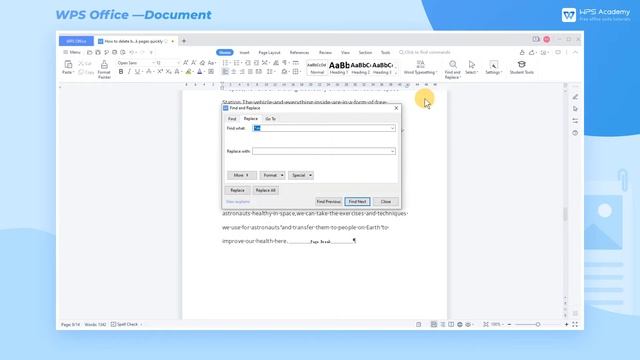The image size is (640, 360).
Task: Switch to the Find tab in dialog
Action: [x=232, y=119]
